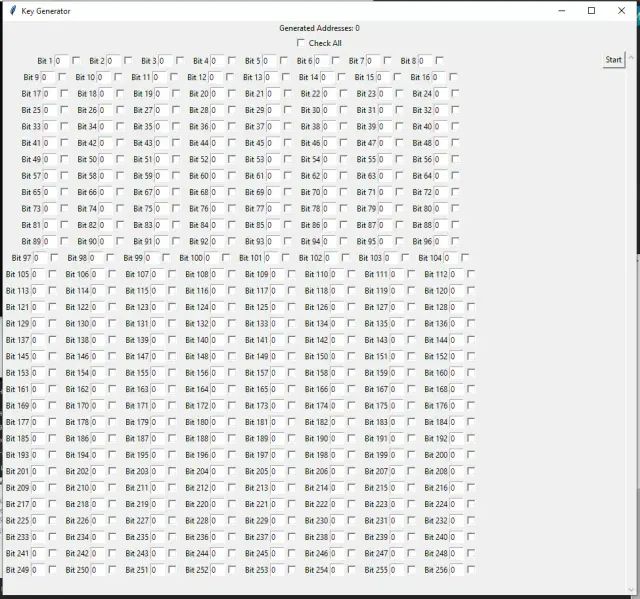The width and height of the screenshot is (640, 599).
Task: Click into the Bit 185 entry
Action: (x=38, y=439)
